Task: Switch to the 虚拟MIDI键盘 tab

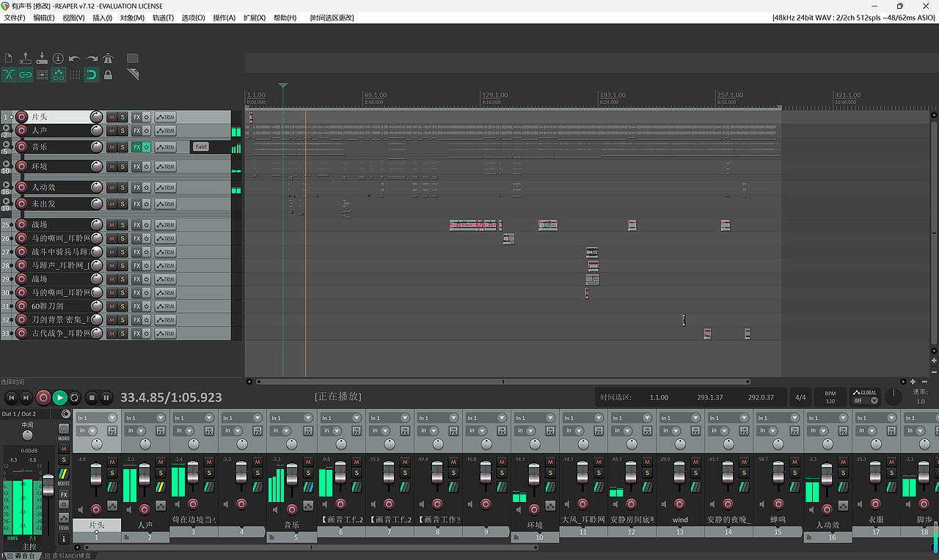Action: [70, 556]
